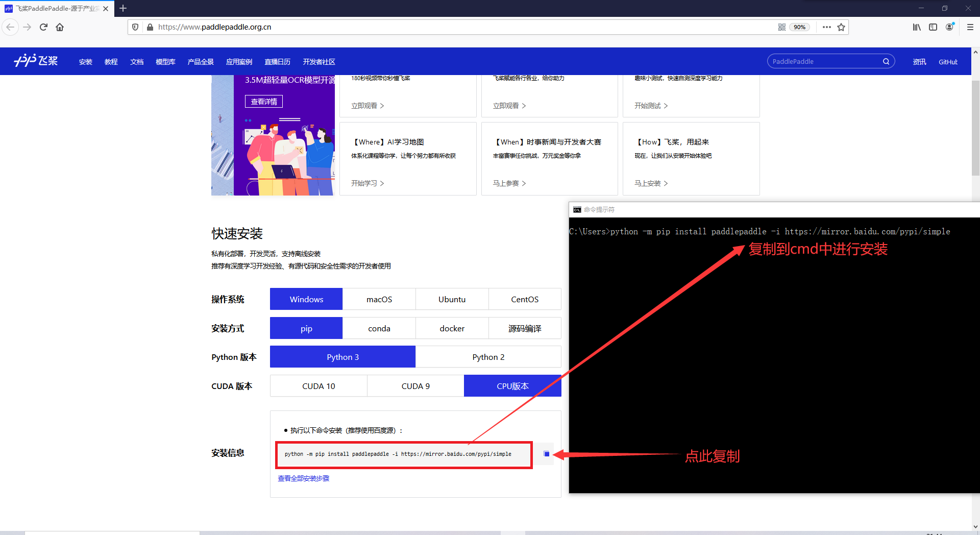Viewport: 980px width, 535px height.
Task: Click 开始学习 in AI学习地图 card
Action: click(367, 183)
